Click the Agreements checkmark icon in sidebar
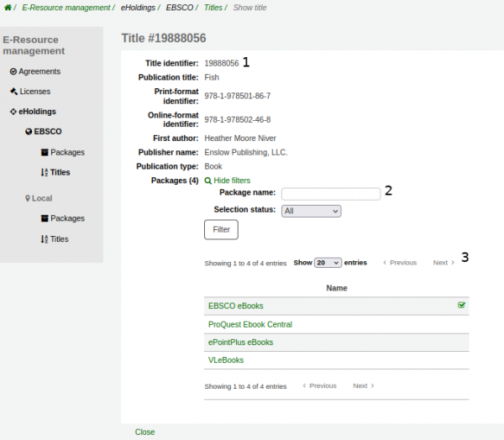The width and height of the screenshot is (504, 440). (x=13, y=72)
